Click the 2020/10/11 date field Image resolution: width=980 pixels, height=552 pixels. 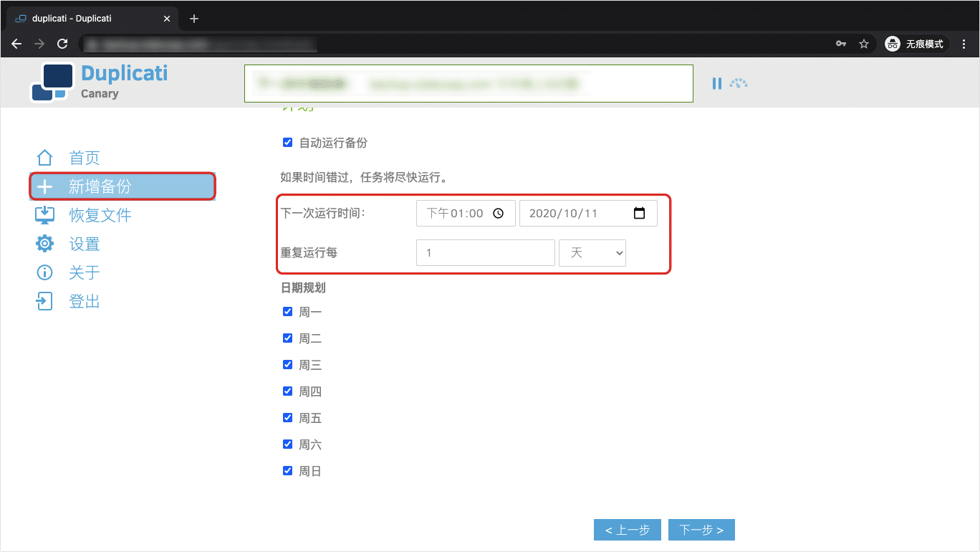(588, 214)
